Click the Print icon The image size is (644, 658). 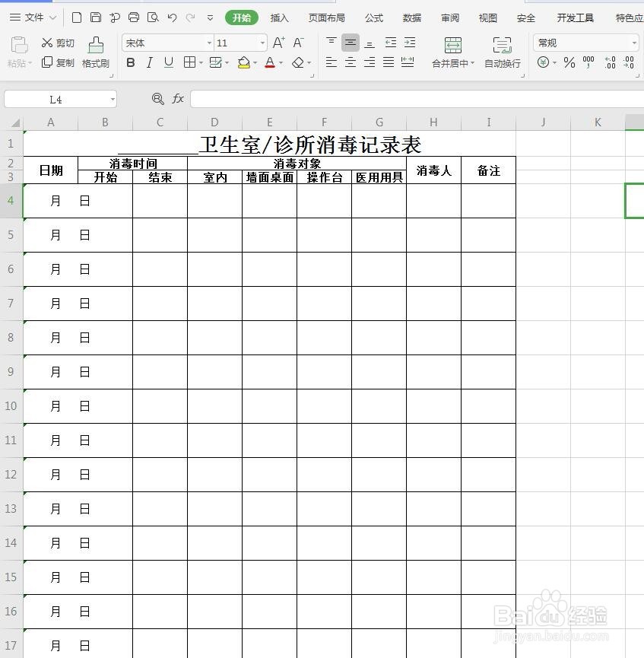134,17
